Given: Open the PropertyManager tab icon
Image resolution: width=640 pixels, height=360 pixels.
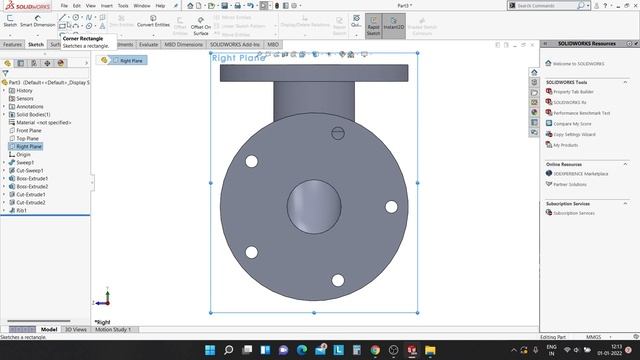Looking at the screenshot, I should [x=20, y=63].
